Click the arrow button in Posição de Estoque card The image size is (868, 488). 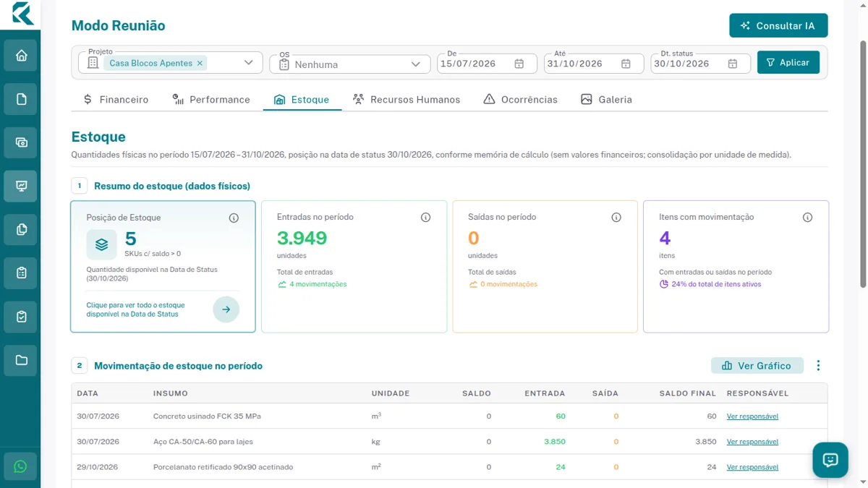click(226, 309)
